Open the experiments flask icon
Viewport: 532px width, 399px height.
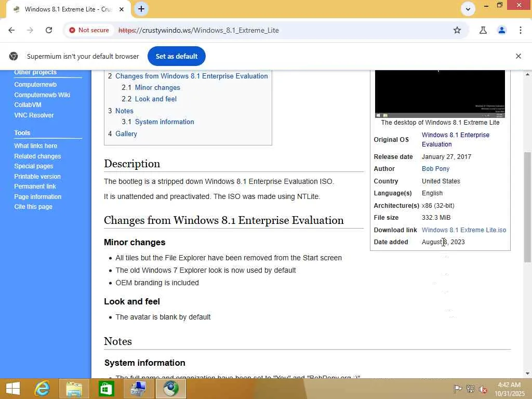tap(483, 30)
